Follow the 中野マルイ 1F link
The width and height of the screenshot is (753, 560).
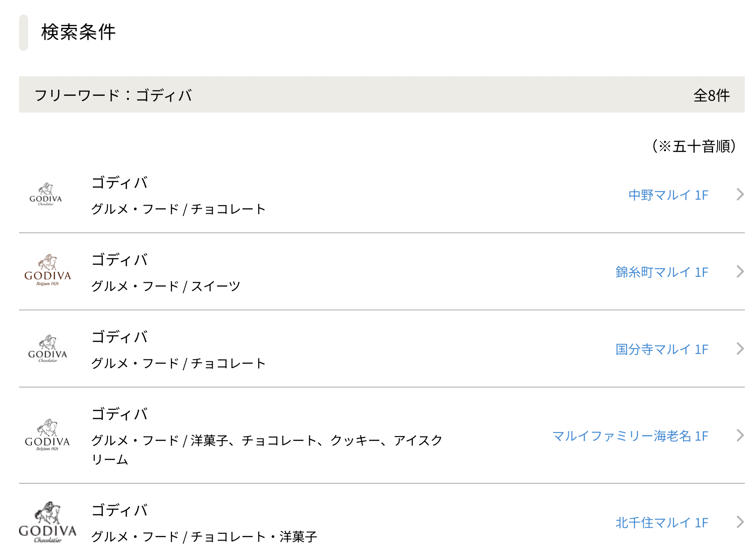[x=668, y=195]
